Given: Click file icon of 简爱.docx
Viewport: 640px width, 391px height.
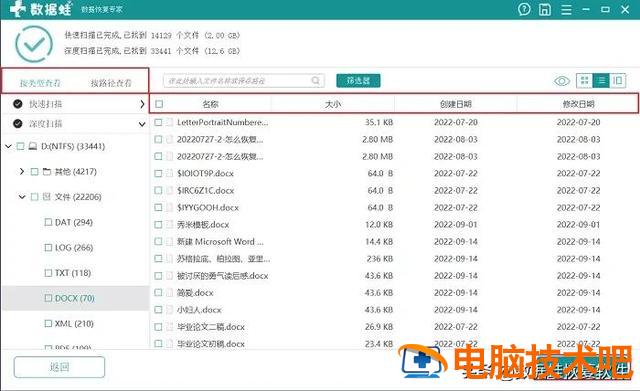Looking at the screenshot, I should [169, 293].
